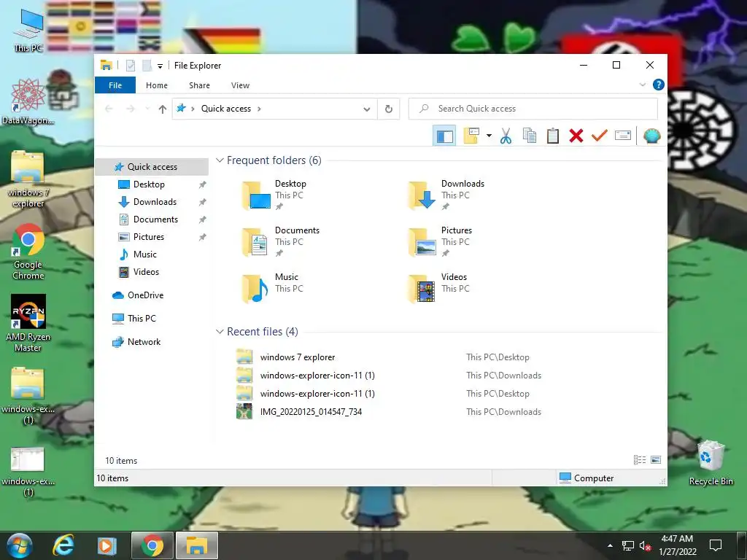
Task: Select Music in the navigation pane
Action: click(145, 254)
